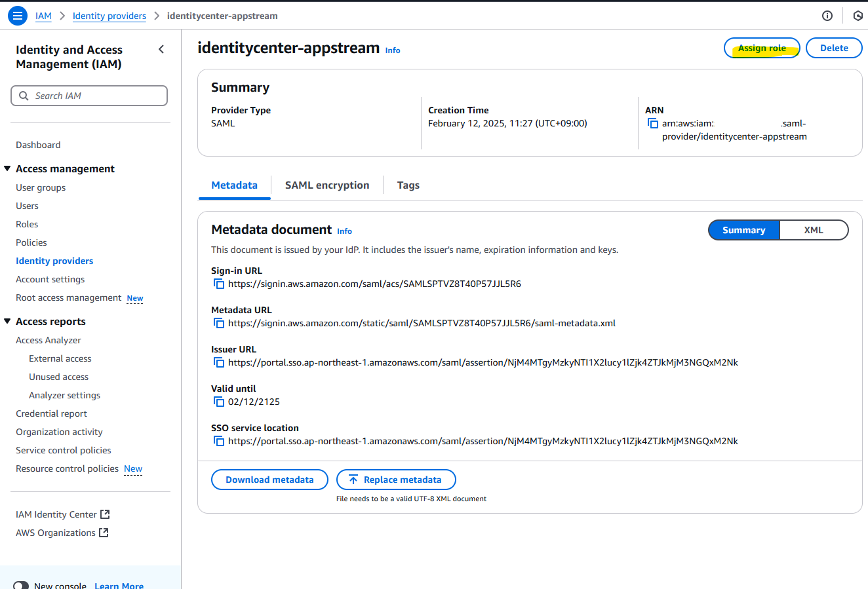
Task: Open Credential report in the sidebar
Action: coord(51,413)
